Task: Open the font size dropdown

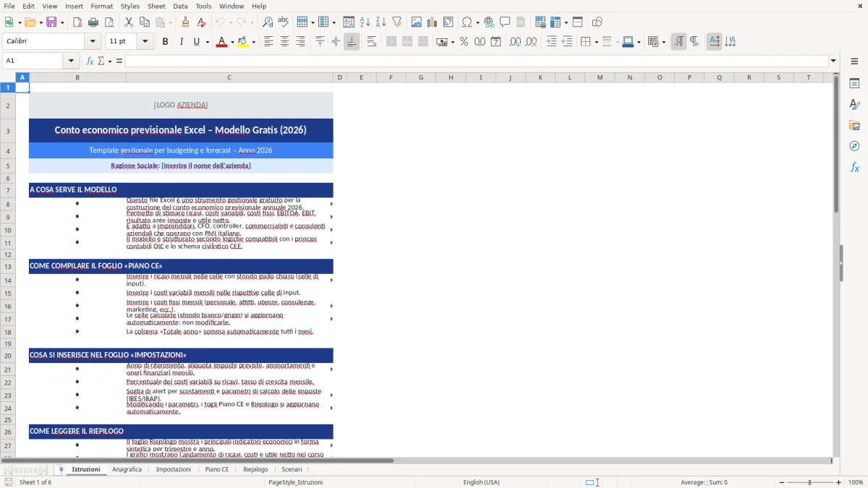Action: click(x=145, y=42)
